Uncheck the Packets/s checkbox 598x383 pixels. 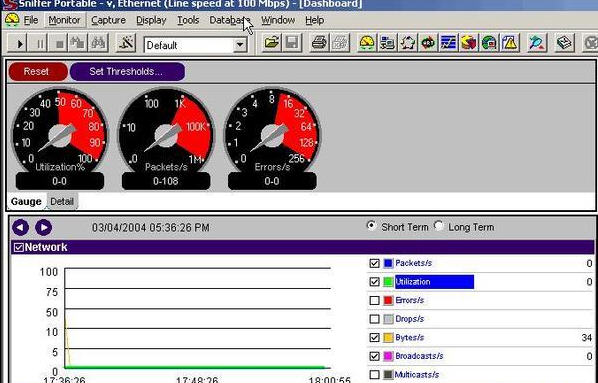click(x=375, y=263)
